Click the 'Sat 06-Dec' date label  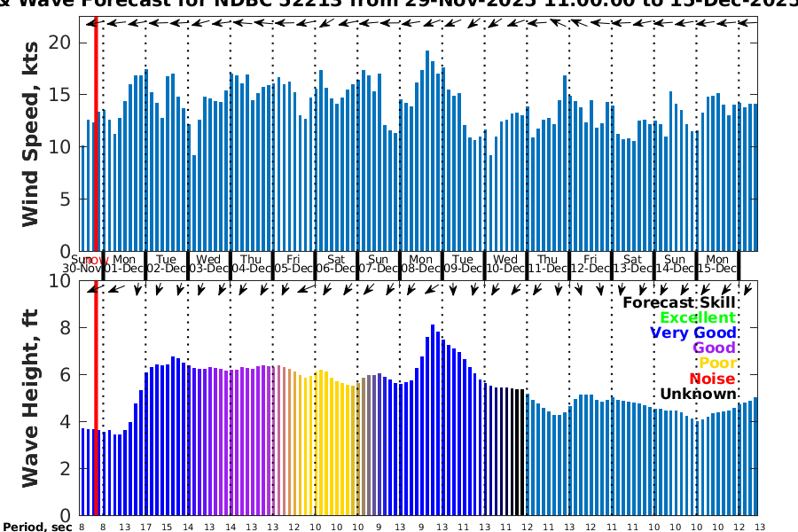click(x=336, y=263)
